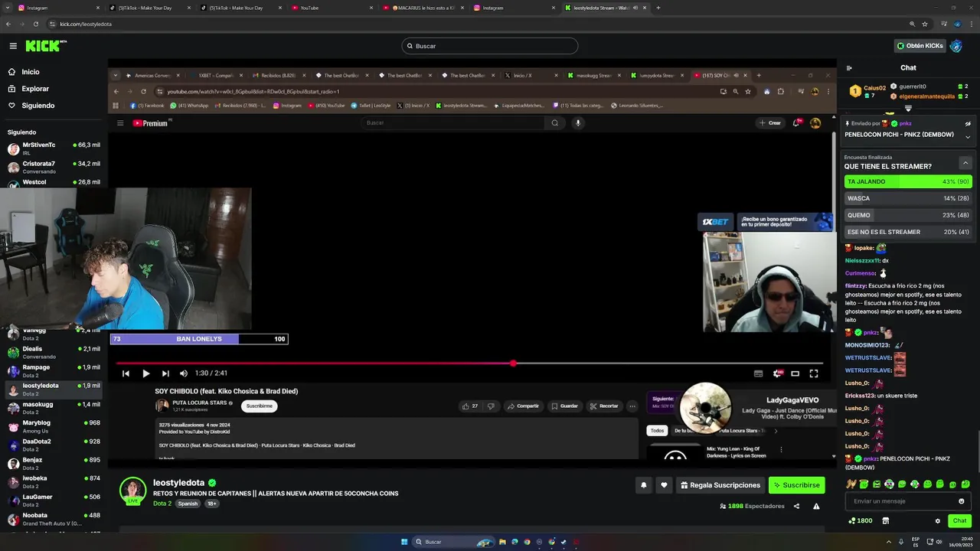Viewport: 980px width, 551px height.
Task: Report the stream with warning icon
Action: pos(816,507)
